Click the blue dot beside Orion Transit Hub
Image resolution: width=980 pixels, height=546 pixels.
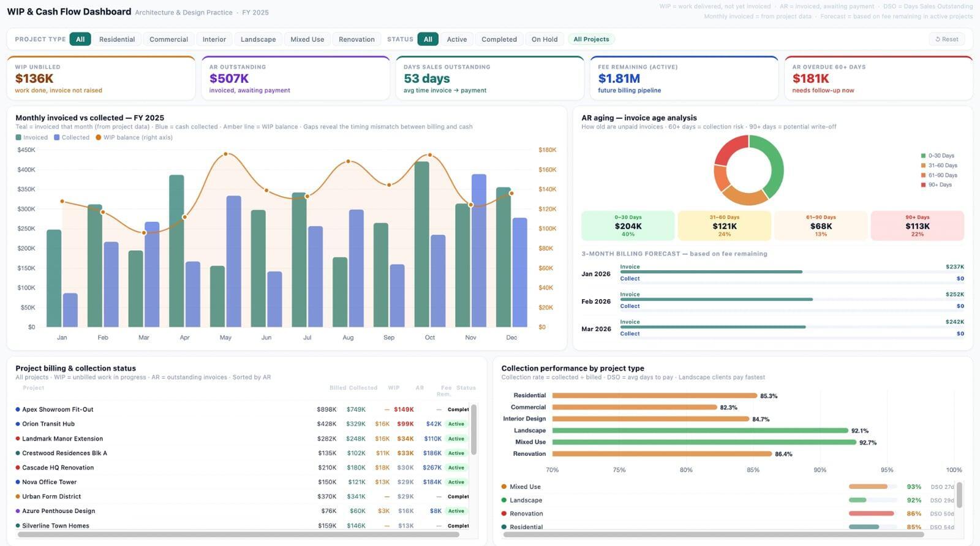coord(18,424)
